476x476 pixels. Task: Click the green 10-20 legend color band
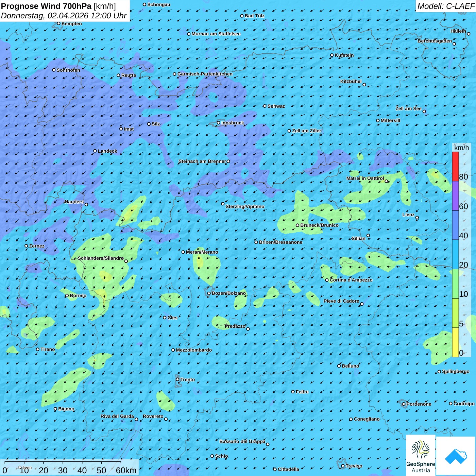click(x=455, y=284)
